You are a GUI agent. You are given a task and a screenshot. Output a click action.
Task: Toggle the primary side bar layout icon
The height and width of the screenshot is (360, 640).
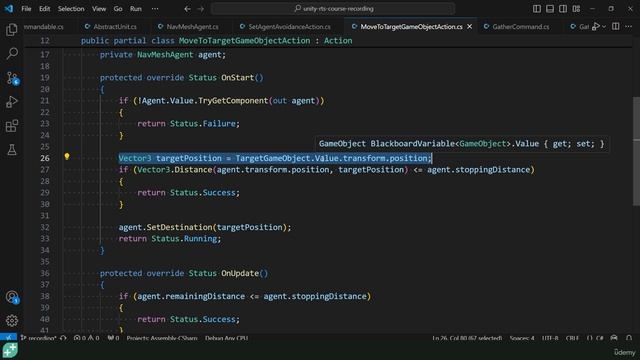537,9
